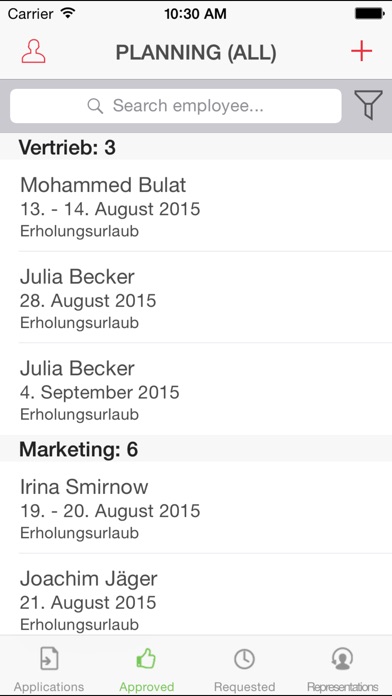Image resolution: width=392 pixels, height=696 pixels.
Task: Tap the Applications document icon
Action: coord(49,659)
